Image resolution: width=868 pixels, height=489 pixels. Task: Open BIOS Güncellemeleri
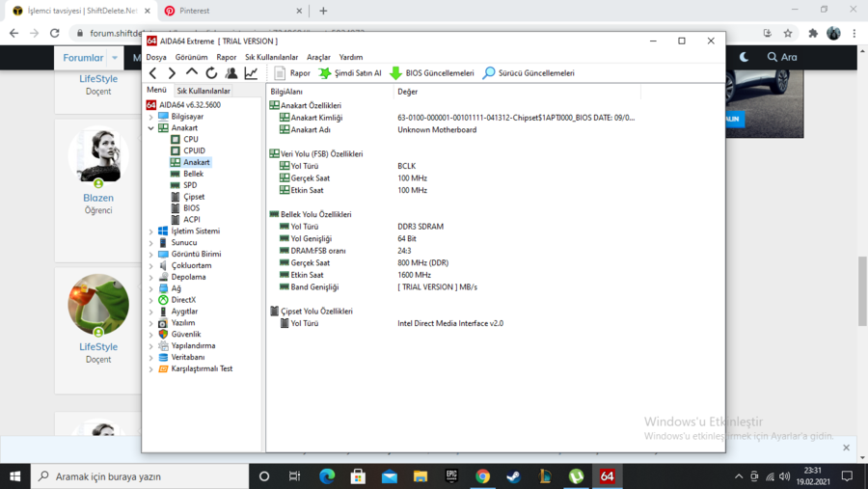pos(432,73)
